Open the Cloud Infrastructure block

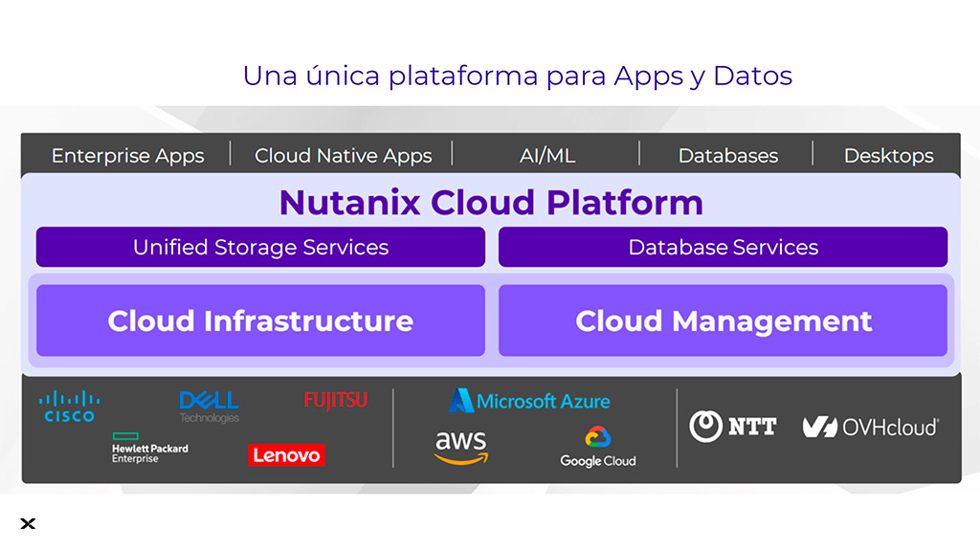[x=260, y=320]
